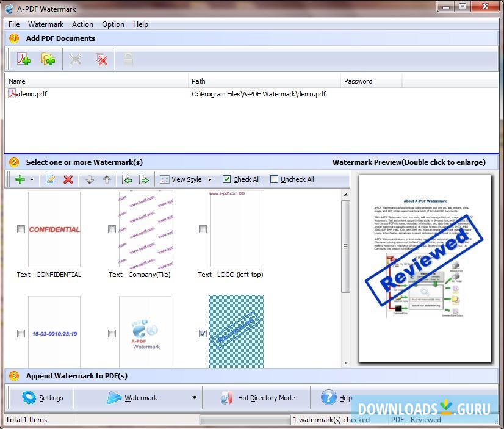
Task: Open the Watermark menu
Action: 46,24
